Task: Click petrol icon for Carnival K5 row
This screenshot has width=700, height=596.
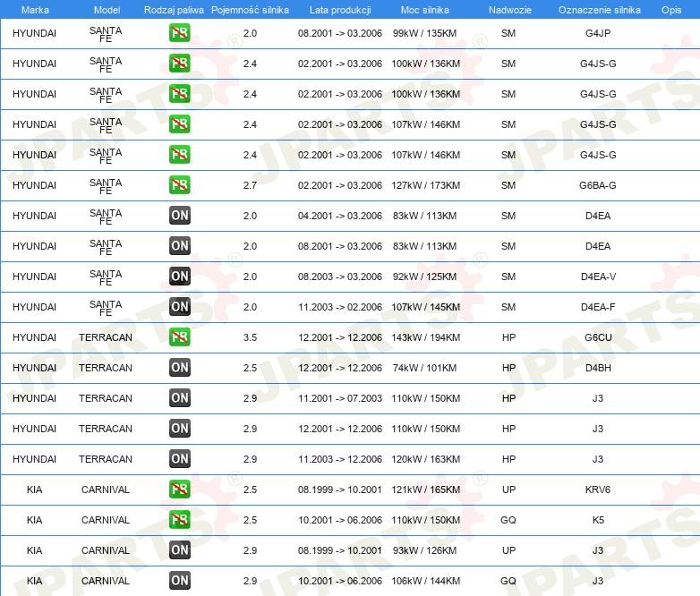Action: coord(179,520)
